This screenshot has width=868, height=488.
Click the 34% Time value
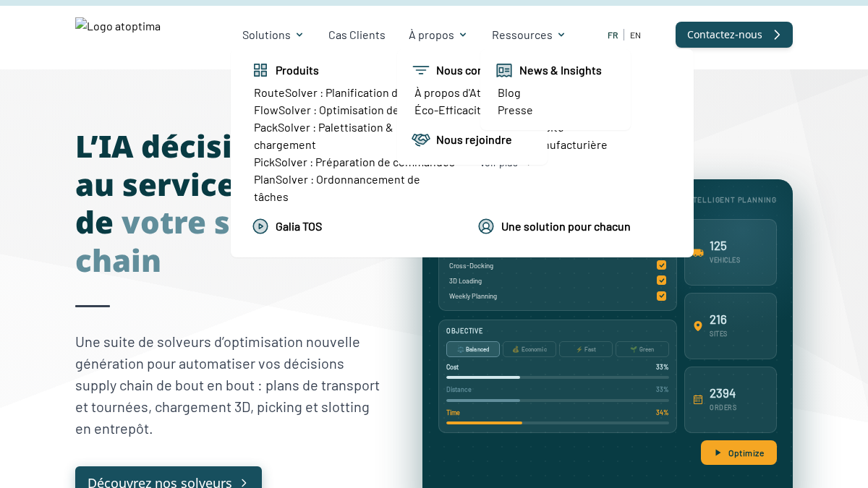point(662,412)
